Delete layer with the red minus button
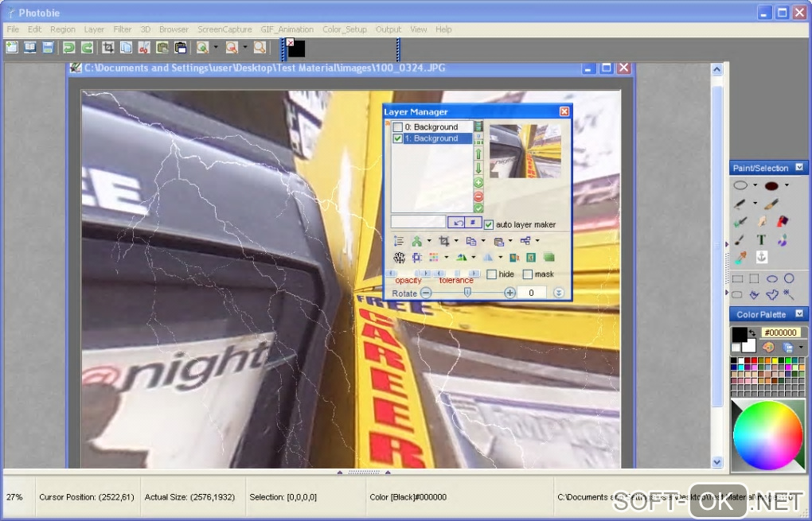Viewport: 812px width, 521px height. click(478, 196)
